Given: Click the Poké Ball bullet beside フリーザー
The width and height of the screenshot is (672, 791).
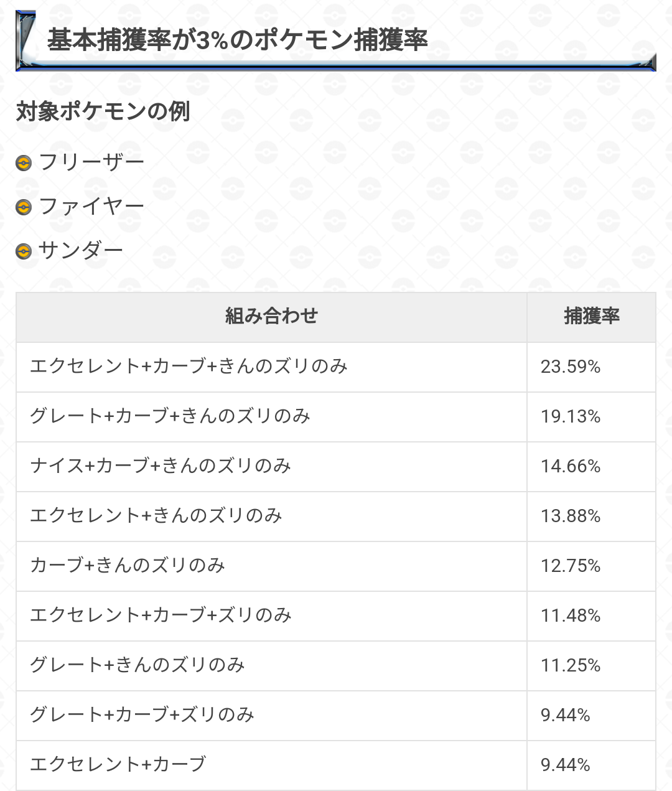Looking at the screenshot, I should coord(24,163).
